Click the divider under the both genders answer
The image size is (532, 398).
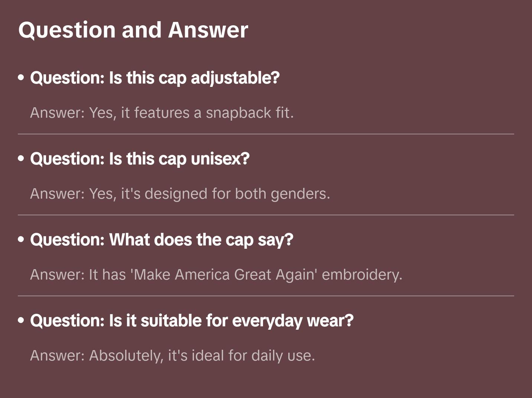coord(266,215)
